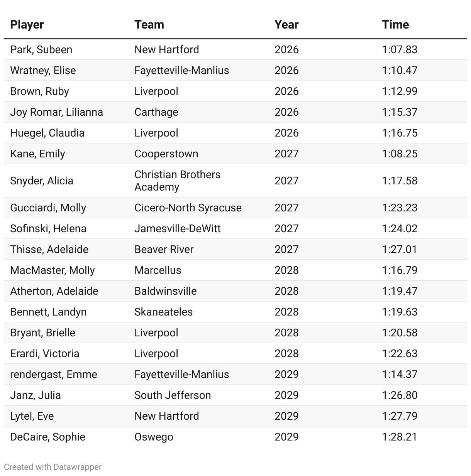Viewport: 471px width, 476px height.
Task: Select Park, Subeen's time 1:07.83
Action: coord(400,50)
